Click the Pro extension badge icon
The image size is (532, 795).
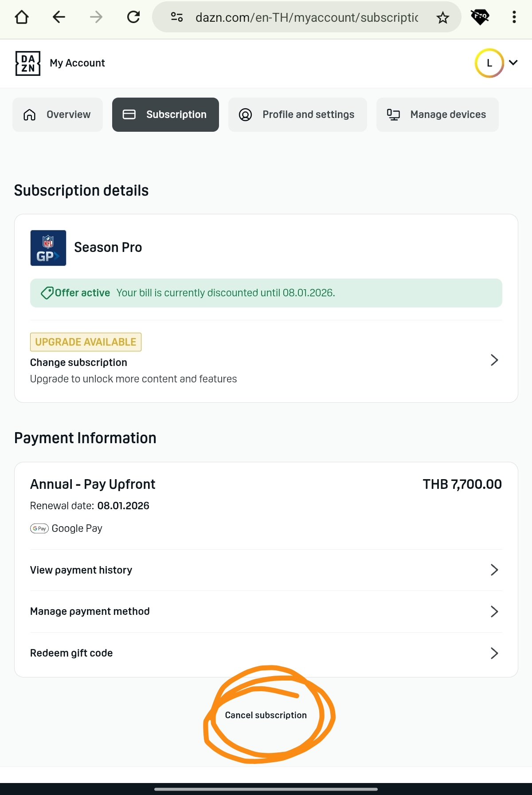[x=480, y=17]
